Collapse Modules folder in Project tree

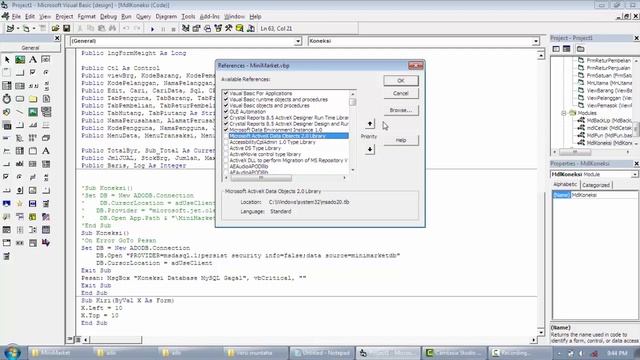coord(564,113)
